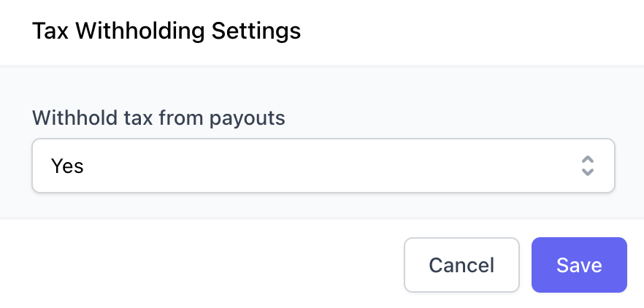Change the withhold tax option via combo box
Viewport: 644px width, 308px height.
[323, 166]
